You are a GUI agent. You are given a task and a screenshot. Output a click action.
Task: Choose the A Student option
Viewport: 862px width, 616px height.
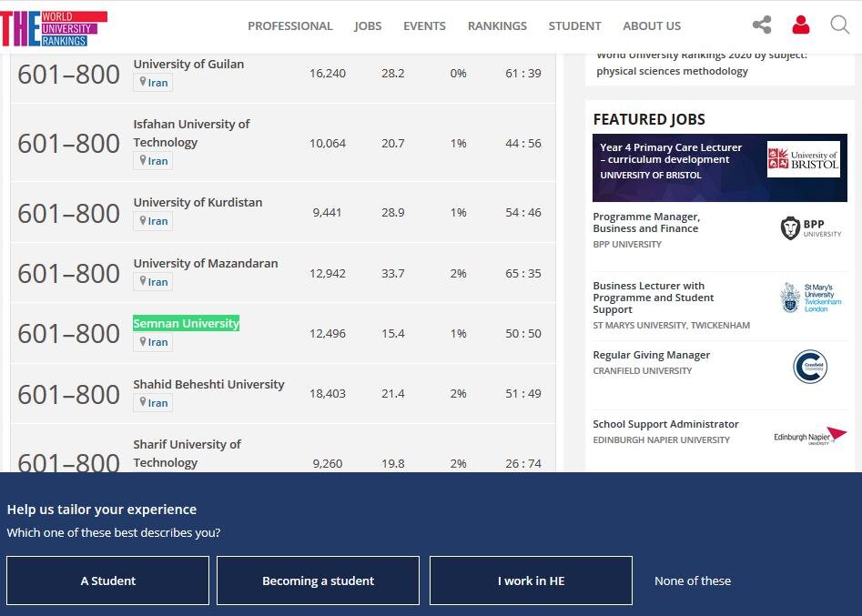click(x=107, y=581)
